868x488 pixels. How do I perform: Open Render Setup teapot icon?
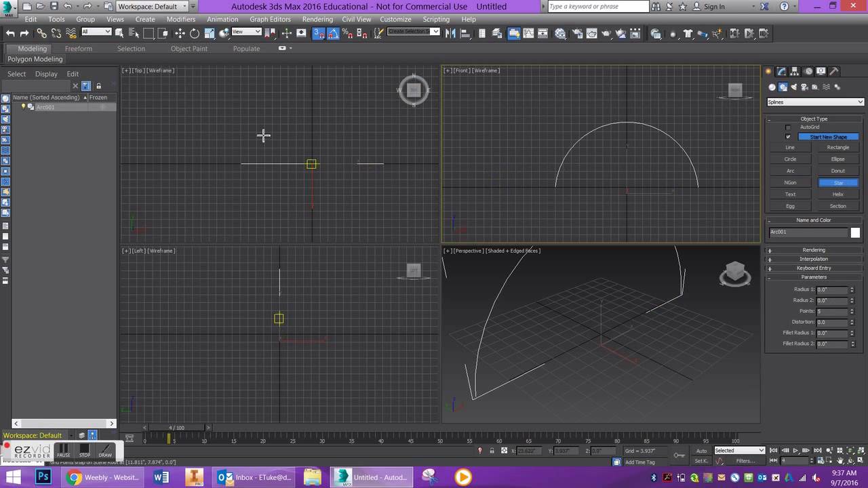coord(576,33)
